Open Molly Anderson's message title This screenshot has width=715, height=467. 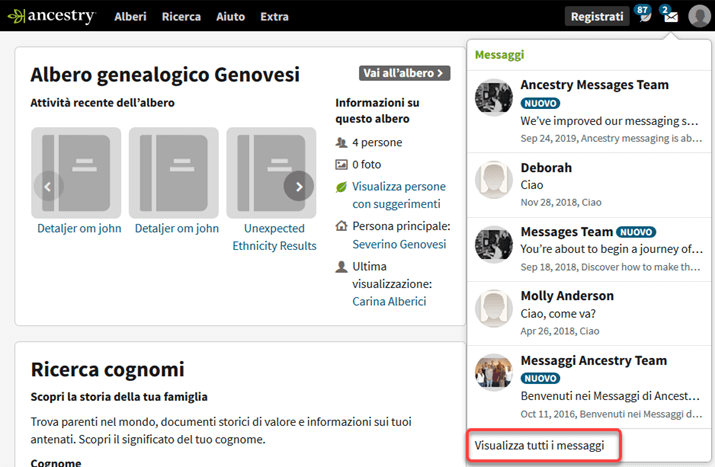point(567,296)
